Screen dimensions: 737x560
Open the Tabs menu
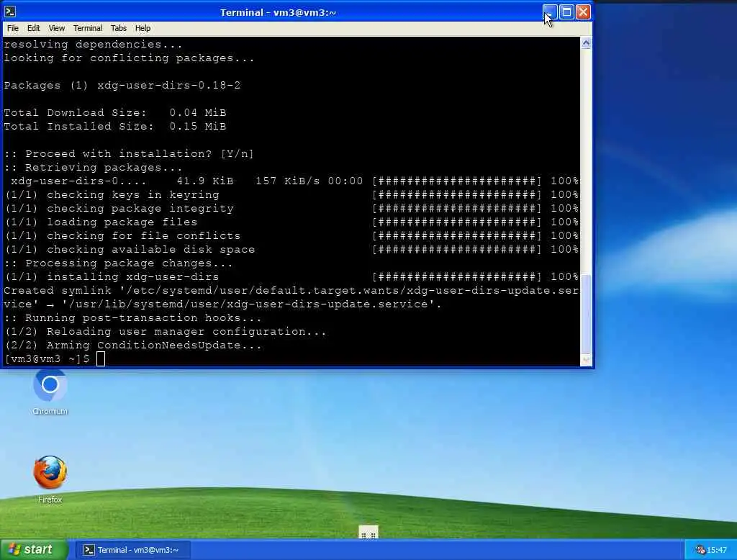pos(119,28)
